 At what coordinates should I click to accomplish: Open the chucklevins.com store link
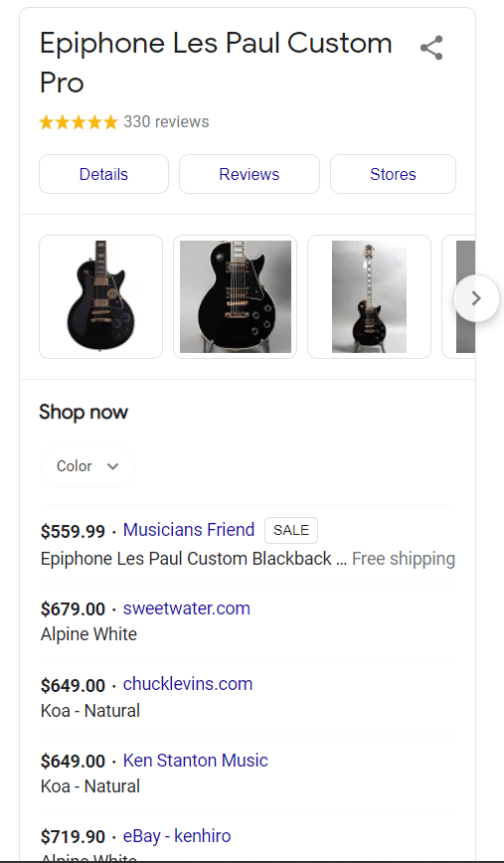click(x=188, y=684)
